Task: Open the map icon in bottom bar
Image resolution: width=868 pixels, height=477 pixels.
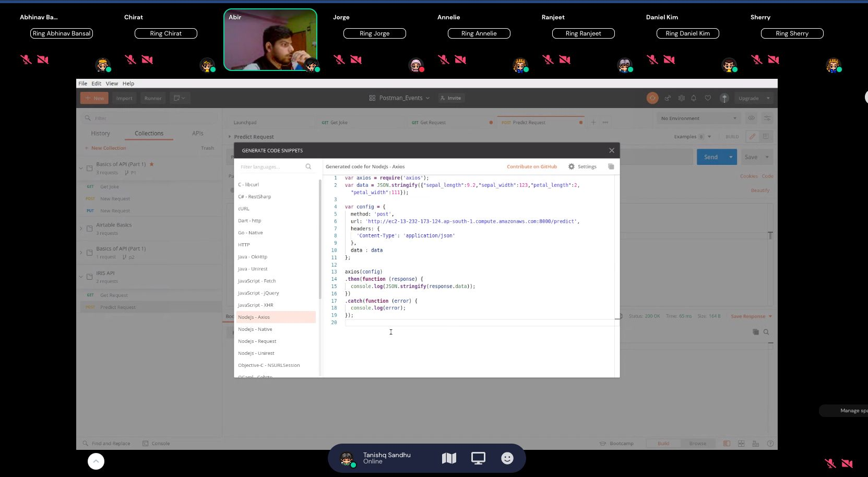Action: [x=449, y=458]
